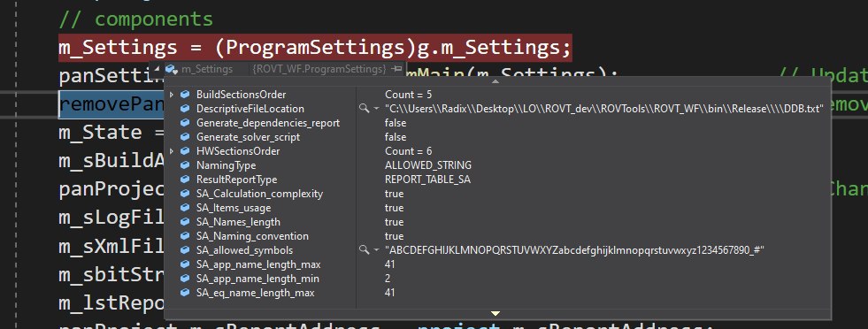Image resolution: width=868 pixels, height=329 pixels.
Task: Pin the m_Settings datatip to source
Action: (x=396, y=69)
